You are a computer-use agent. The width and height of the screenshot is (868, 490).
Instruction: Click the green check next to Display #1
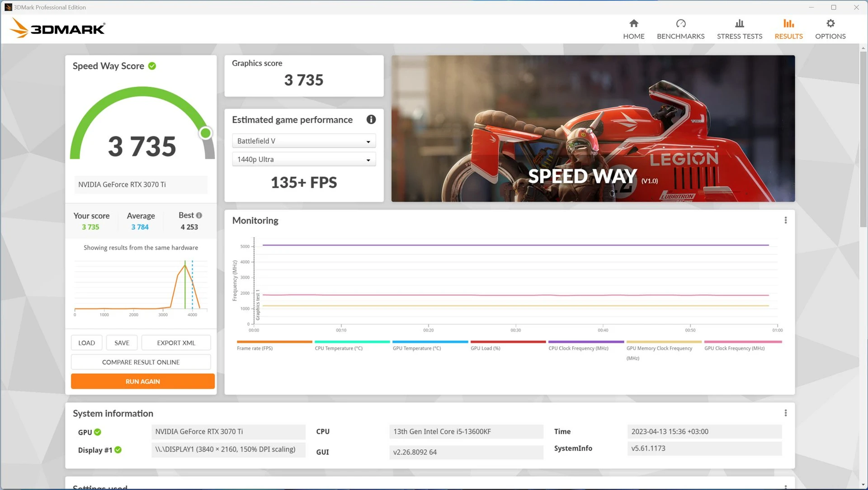(118, 450)
